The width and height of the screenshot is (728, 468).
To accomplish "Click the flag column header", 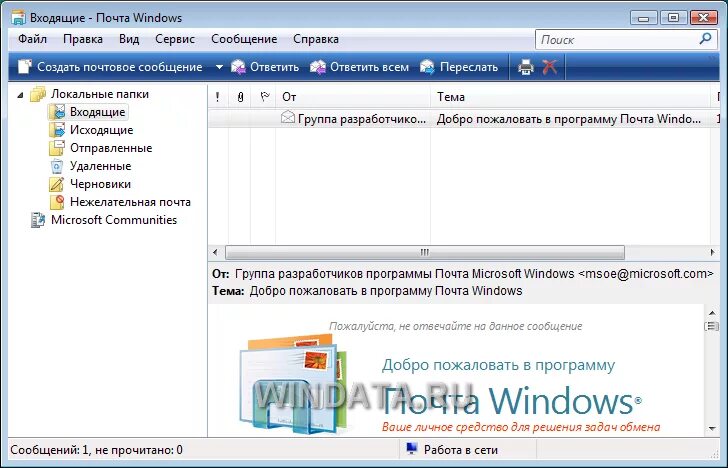I will coord(265,97).
